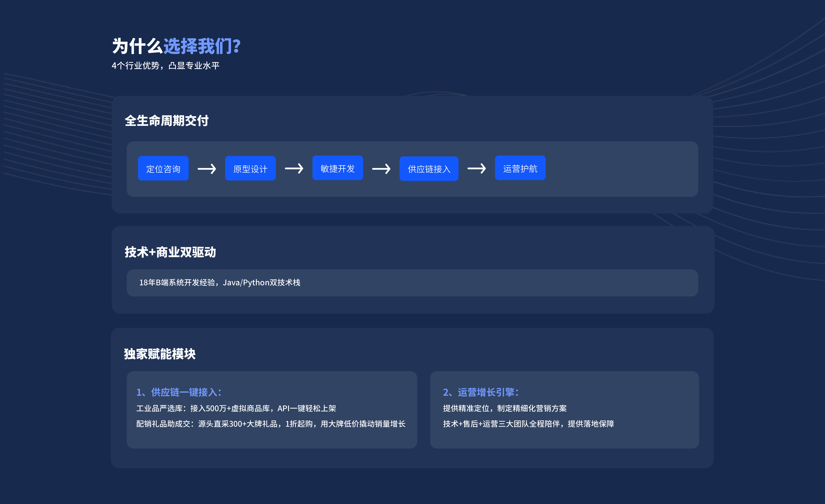Click arrow before 运营护航 button

click(476, 168)
